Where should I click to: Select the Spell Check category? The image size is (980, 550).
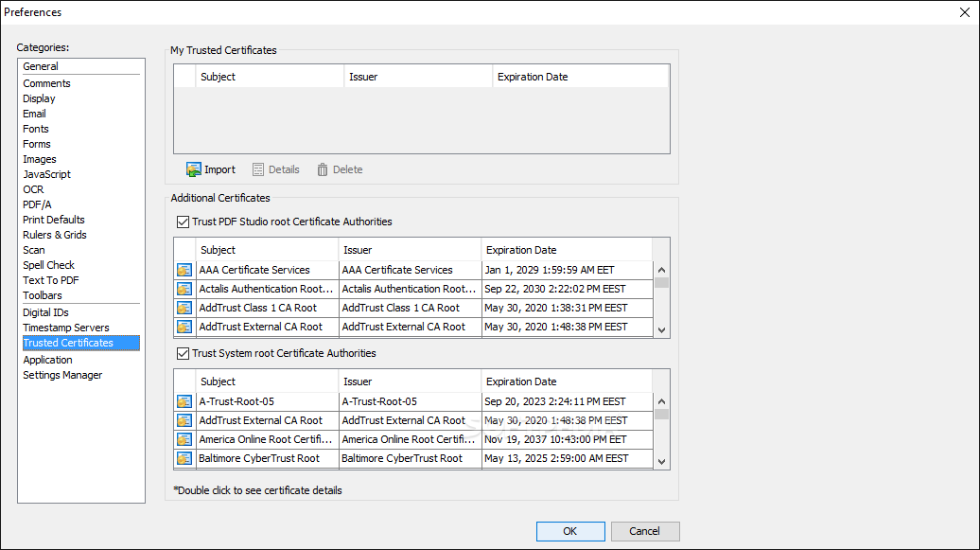tap(49, 265)
